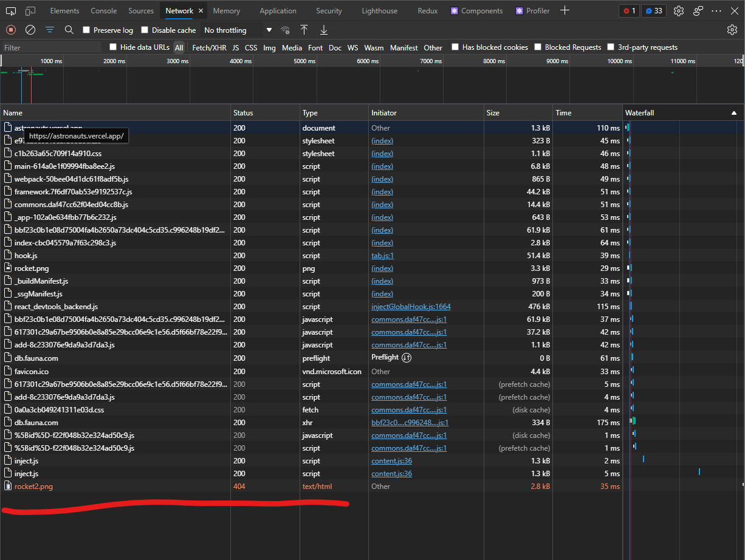Image resolution: width=745 pixels, height=560 pixels.
Task: Stop recording network log
Action: pyautogui.click(x=11, y=30)
